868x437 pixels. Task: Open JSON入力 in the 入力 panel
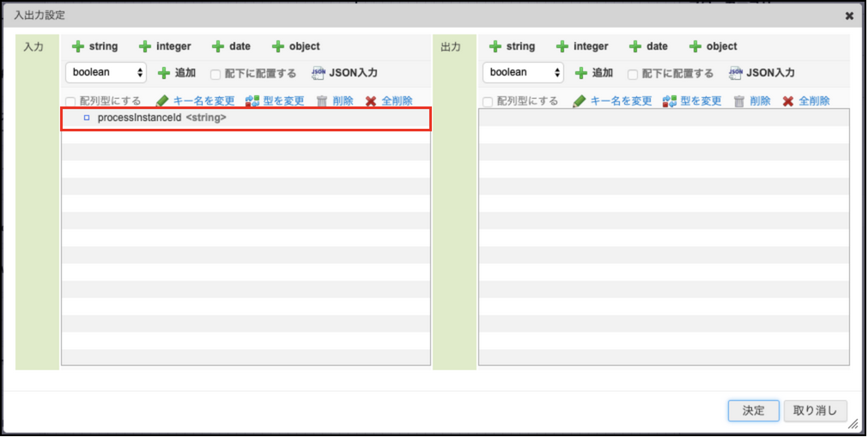click(344, 73)
